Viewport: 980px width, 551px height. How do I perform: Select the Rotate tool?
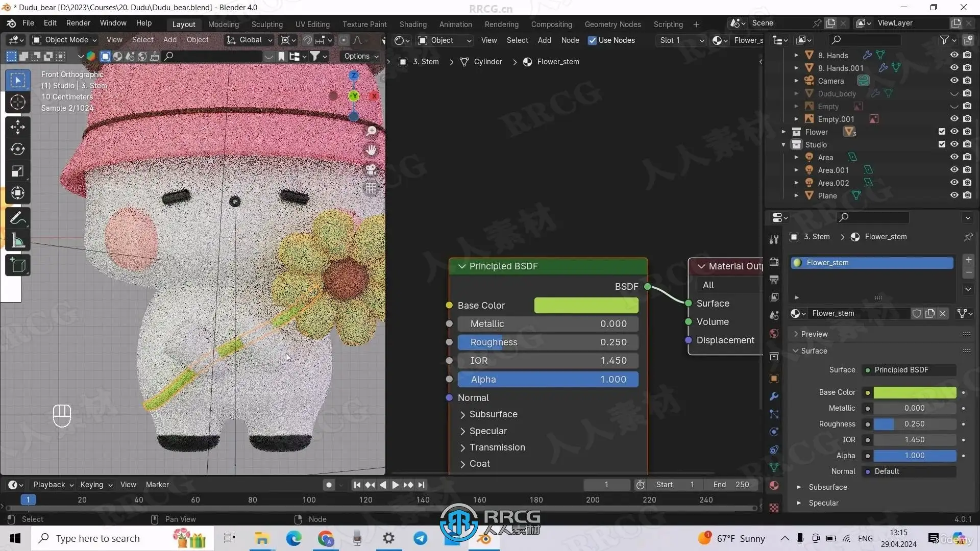click(x=18, y=149)
